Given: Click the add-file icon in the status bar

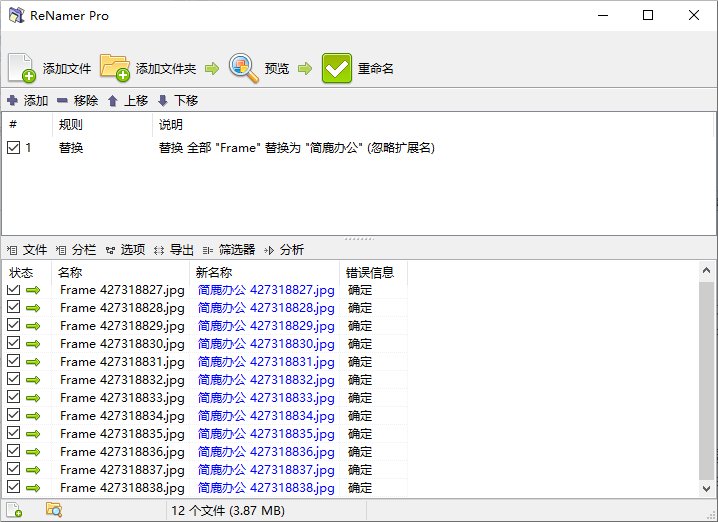Looking at the screenshot, I should coord(14,510).
